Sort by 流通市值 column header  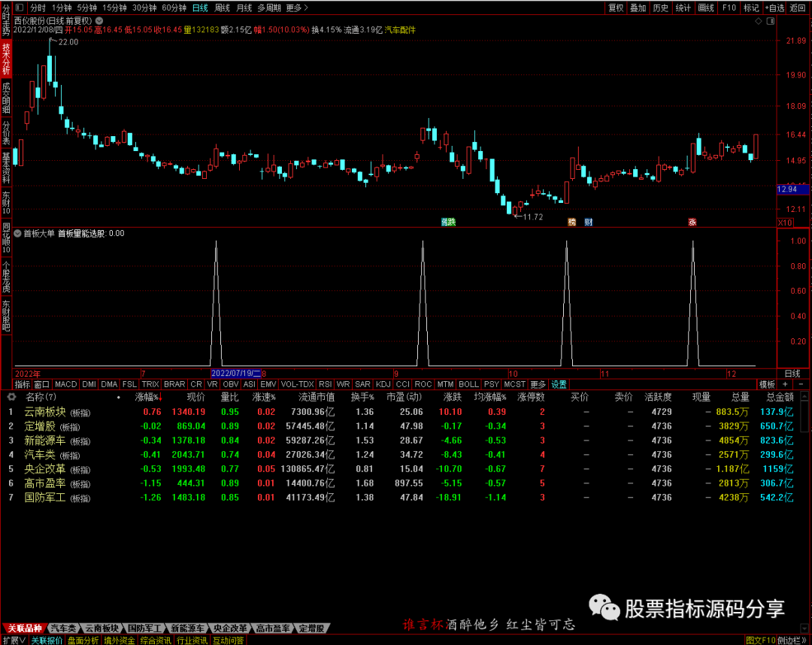click(317, 397)
